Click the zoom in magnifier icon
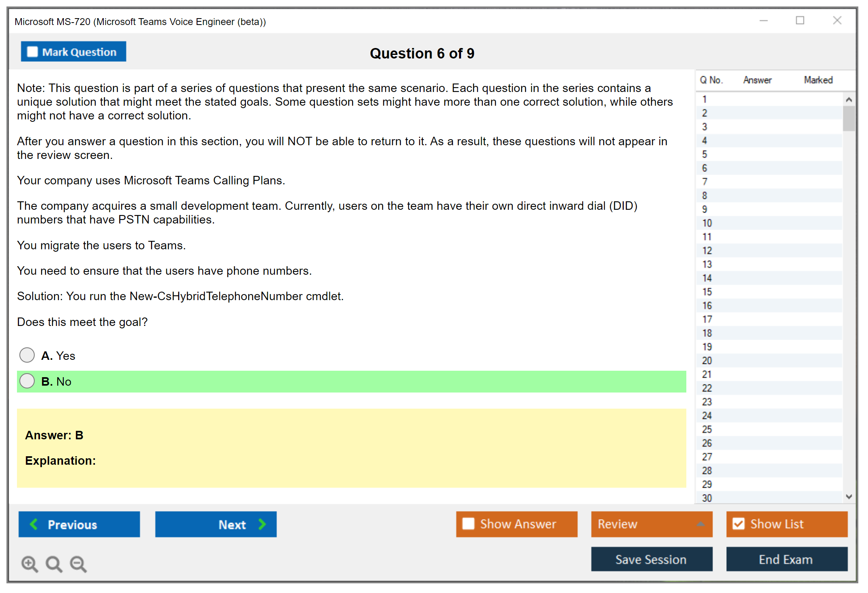Screen dimensions: 868x593 click(29, 564)
